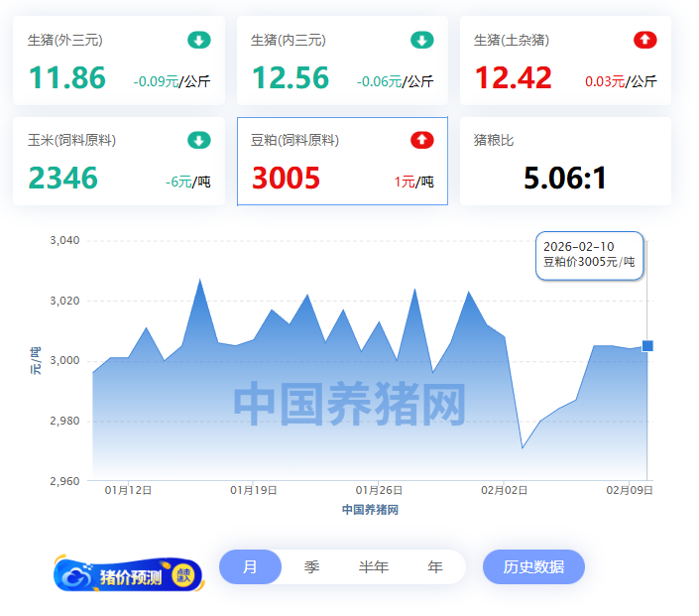Open the 猪价预测 prediction banner
Screen dimensions: 699x616
(129, 575)
